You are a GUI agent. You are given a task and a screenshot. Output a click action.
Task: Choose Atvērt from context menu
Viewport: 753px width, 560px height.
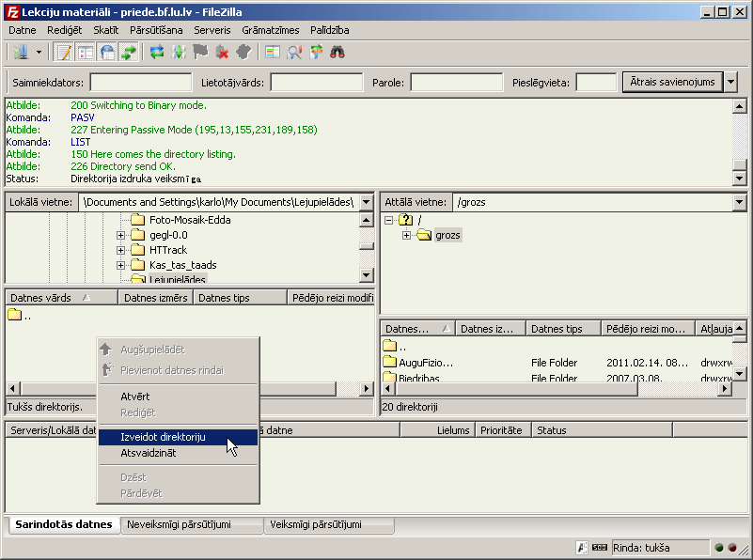coord(179,397)
